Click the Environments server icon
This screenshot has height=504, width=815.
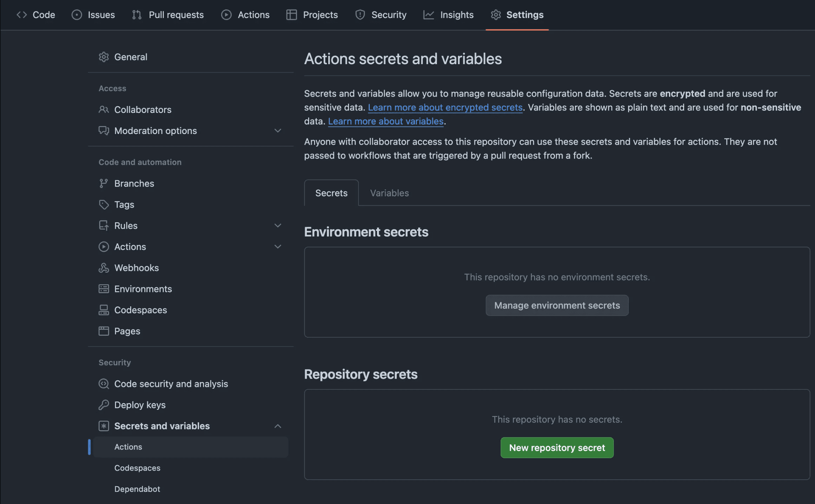point(104,289)
